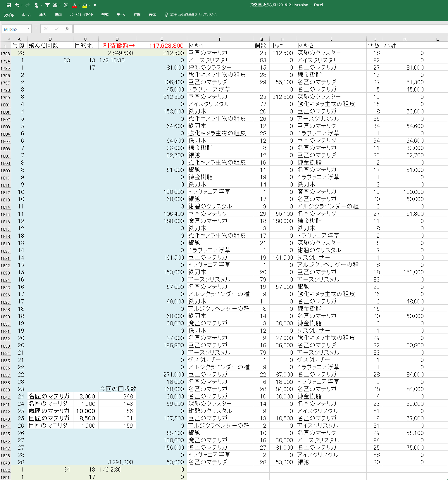
Task: Click the Undo arrow icon
Action: [x=17, y=5]
